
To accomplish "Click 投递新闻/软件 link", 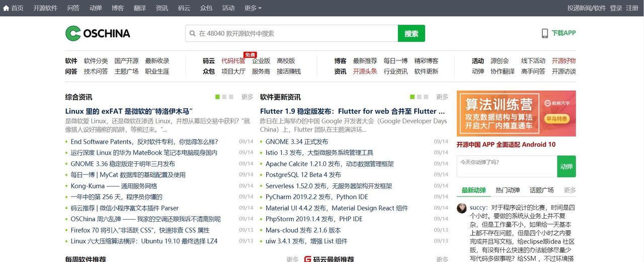I will pos(587,8).
